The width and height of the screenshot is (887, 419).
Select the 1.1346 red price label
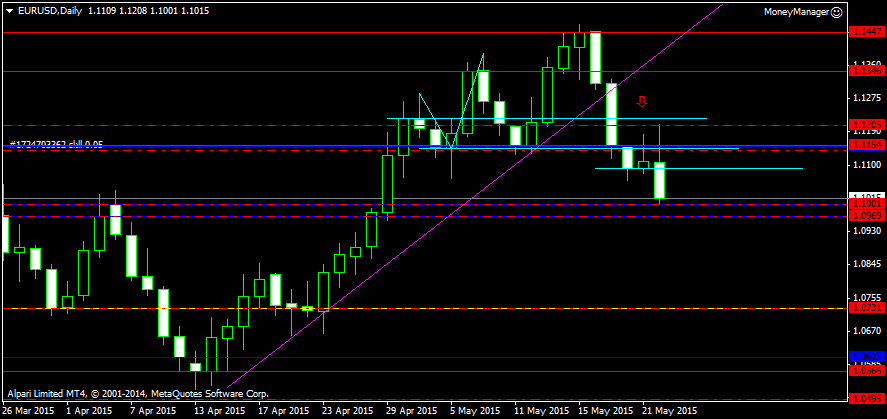[x=866, y=71]
